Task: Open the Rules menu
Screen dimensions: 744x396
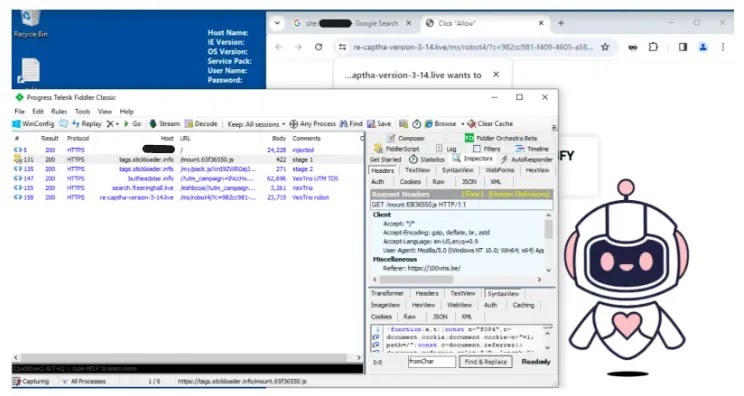Action: [x=59, y=111]
